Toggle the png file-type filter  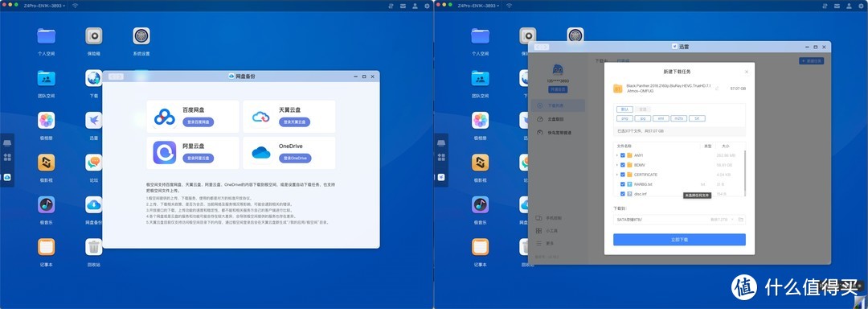click(x=624, y=118)
